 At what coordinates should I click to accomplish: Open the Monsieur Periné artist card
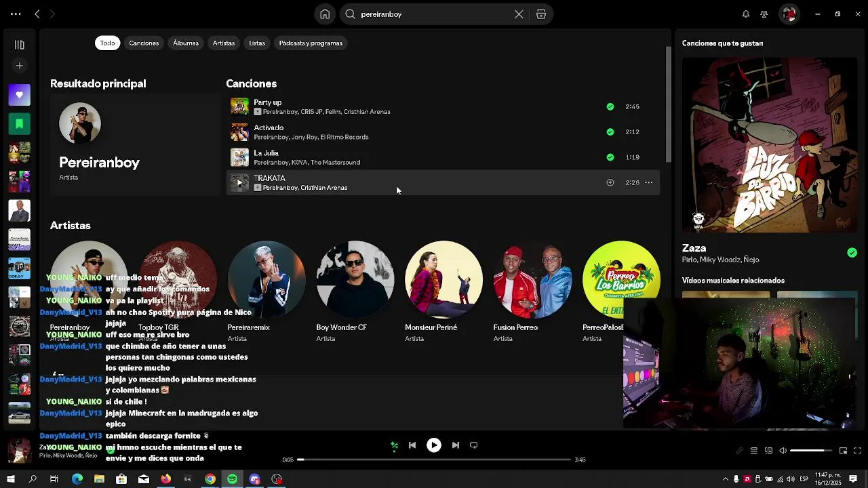pyautogui.click(x=443, y=292)
